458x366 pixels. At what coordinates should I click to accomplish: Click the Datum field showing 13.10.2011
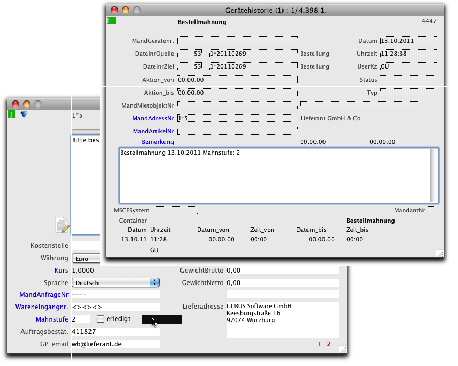pos(408,41)
